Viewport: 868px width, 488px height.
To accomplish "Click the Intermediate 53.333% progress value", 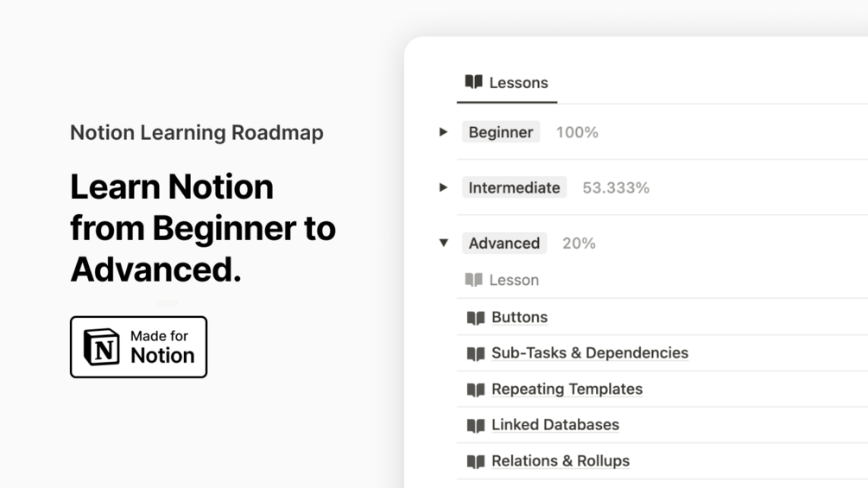I will pos(615,187).
